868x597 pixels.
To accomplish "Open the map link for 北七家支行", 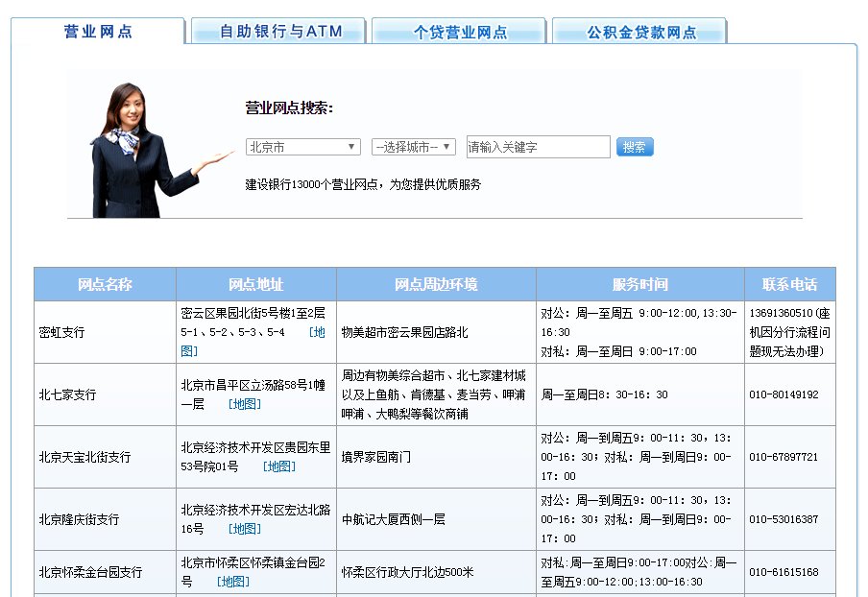I will pos(243,404).
